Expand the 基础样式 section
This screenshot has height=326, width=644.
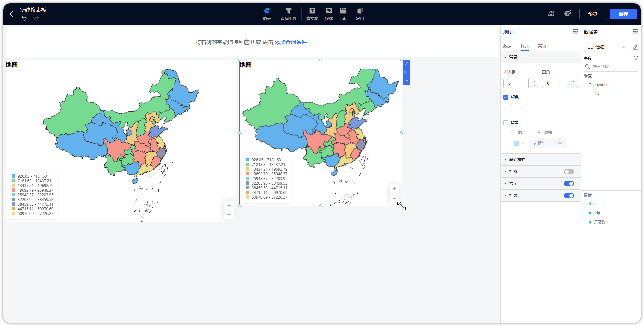[x=517, y=159]
